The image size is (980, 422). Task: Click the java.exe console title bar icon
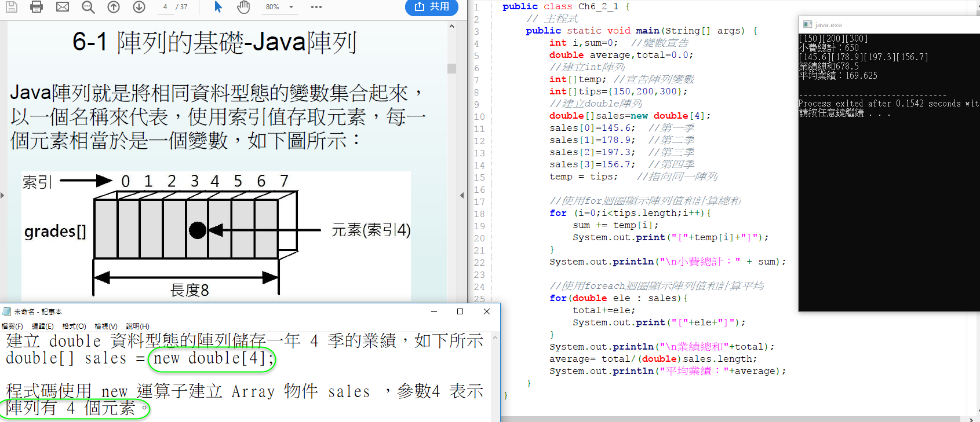click(x=807, y=25)
